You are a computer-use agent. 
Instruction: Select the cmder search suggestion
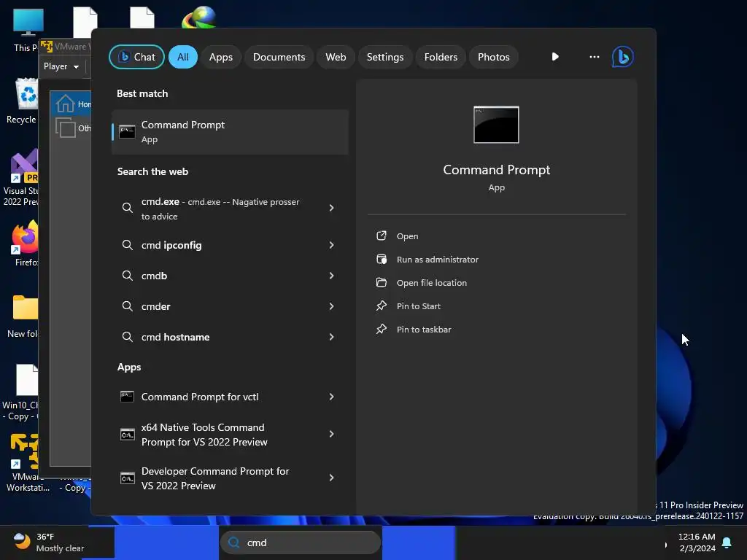230,306
